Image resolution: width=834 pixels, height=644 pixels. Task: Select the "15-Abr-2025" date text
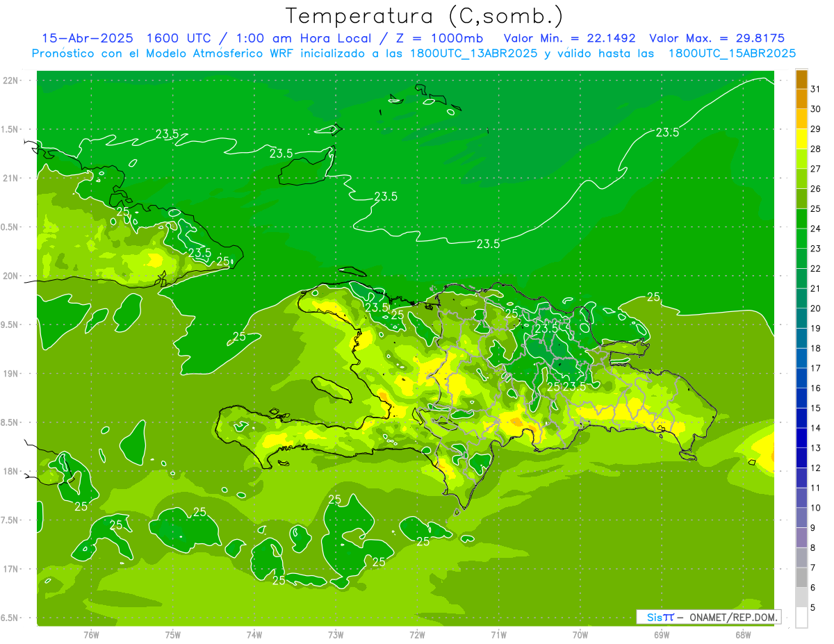88,39
